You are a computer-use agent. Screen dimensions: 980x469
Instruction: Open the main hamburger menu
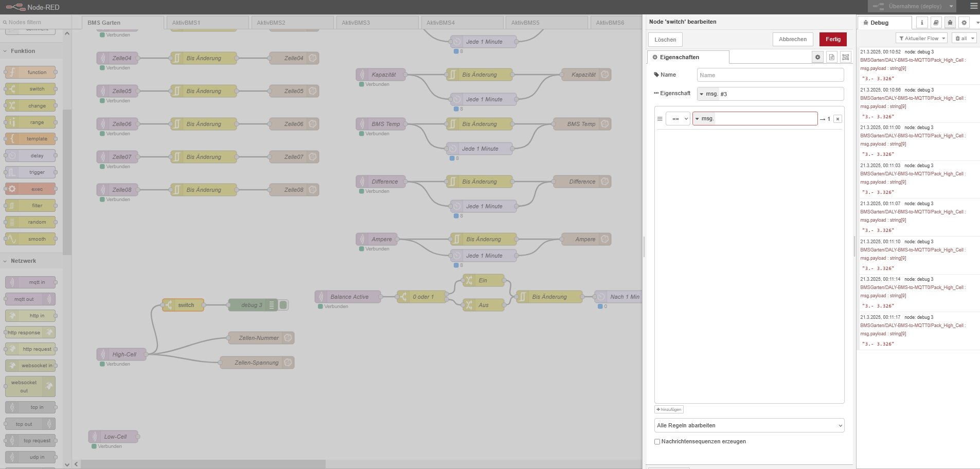coord(973,7)
